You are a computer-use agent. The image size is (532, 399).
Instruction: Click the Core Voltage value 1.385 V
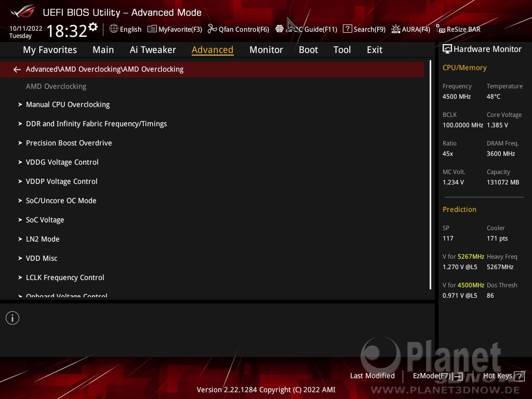point(497,125)
